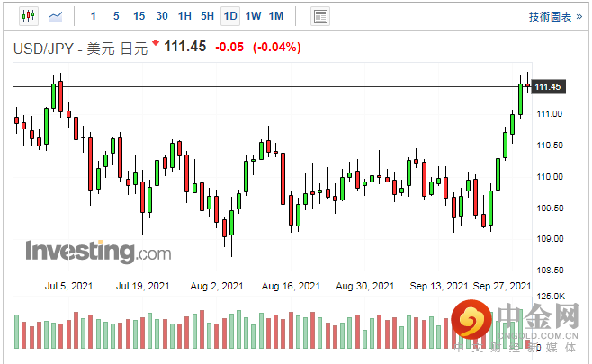Select the 15-minute interval

point(139,16)
